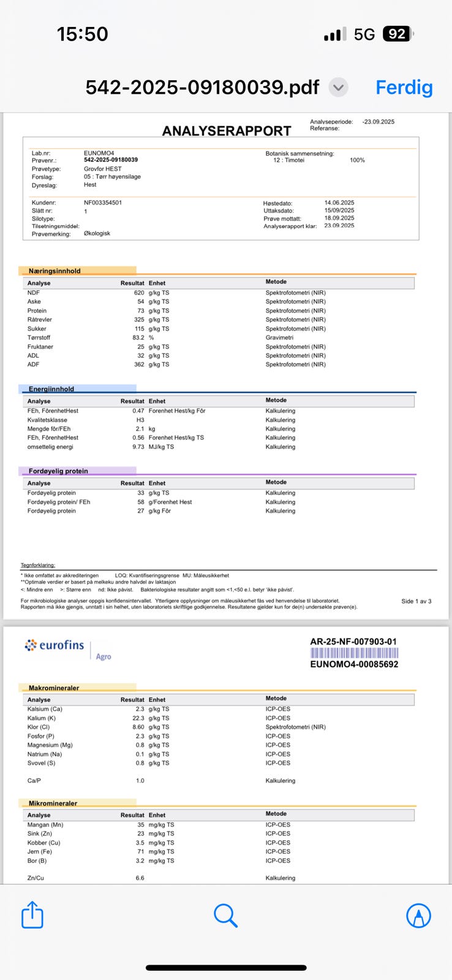Viewport: 452px width, 980px height.
Task: Tap the Fordøyelig protein/ FEh row label
Action: tap(59, 502)
